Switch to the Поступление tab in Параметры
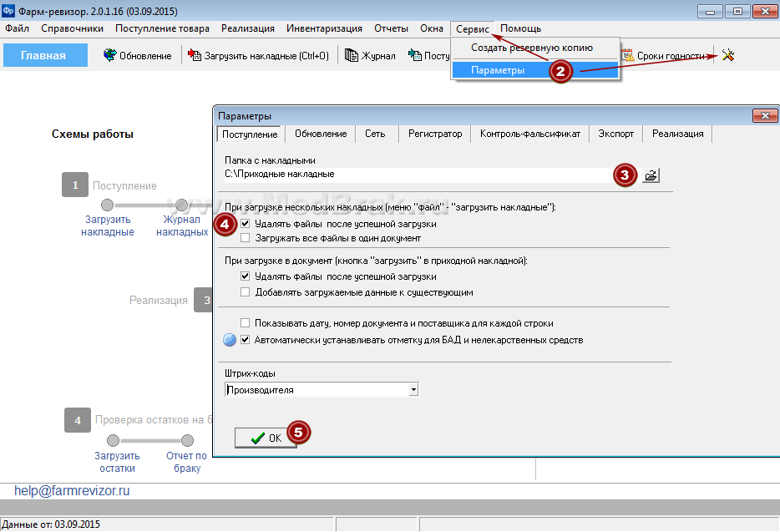The image size is (780, 532). coord(250,134)
